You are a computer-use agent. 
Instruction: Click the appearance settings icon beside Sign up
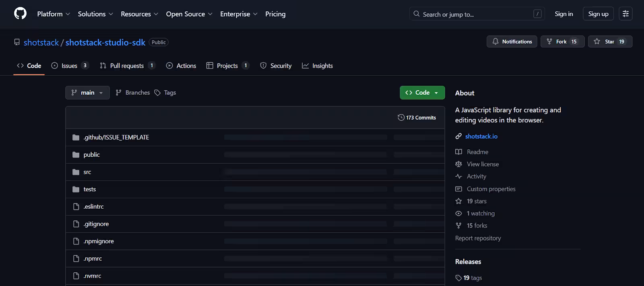pyautogui.click(x=625, y=14)
